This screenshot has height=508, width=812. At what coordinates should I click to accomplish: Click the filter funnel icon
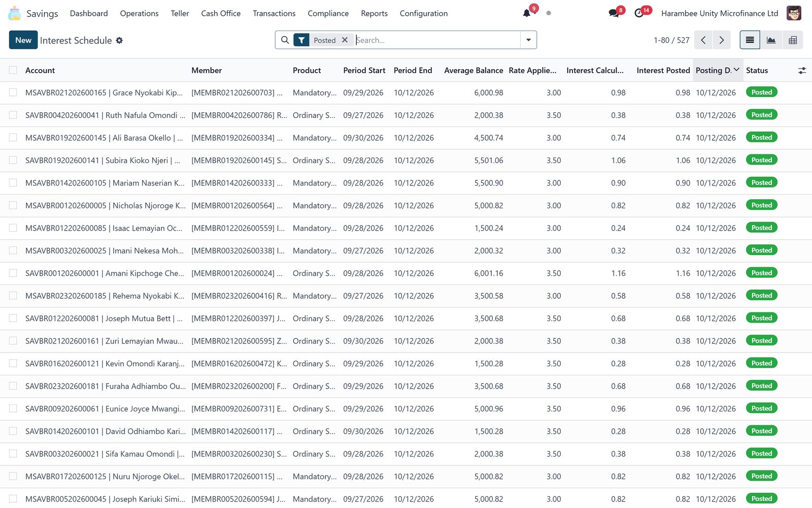[x=301, y=40]
